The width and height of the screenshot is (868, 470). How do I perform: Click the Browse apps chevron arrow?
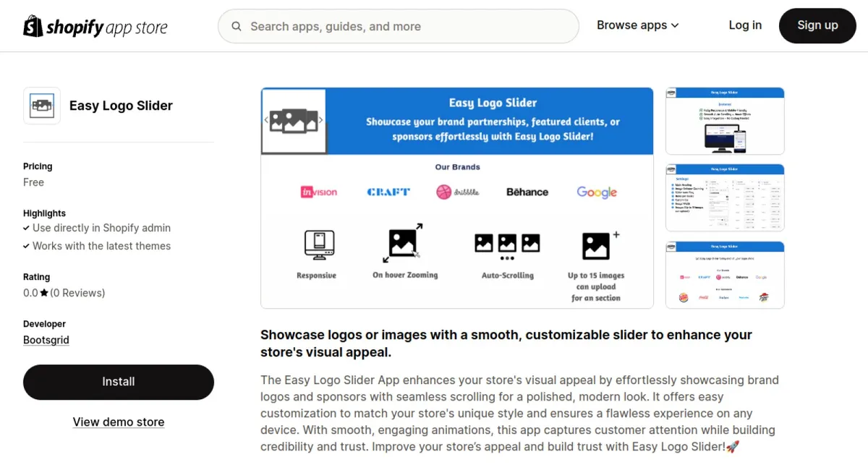click(x=675, y=26)
